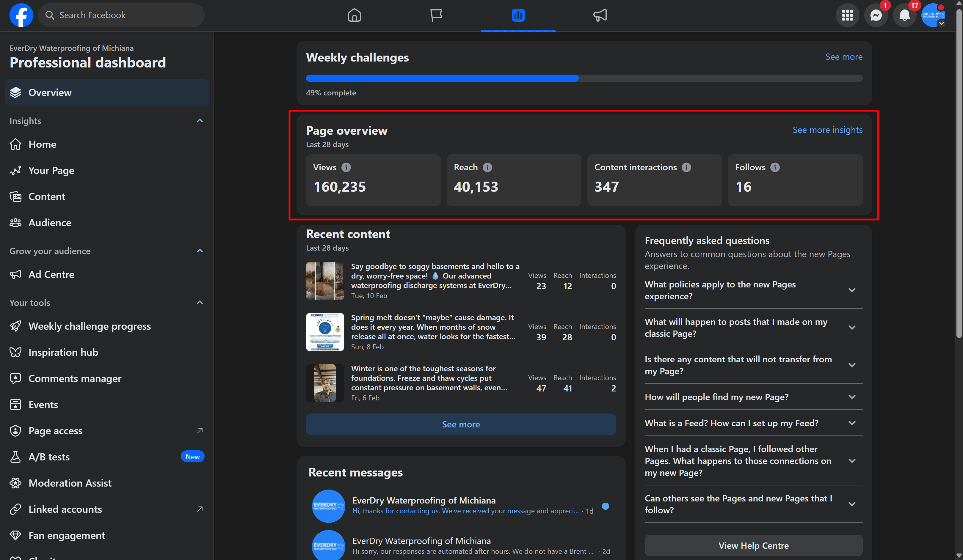Open Messenger icon with notification badge
This screenshot has width=963, height=560.
coord(876,15)
